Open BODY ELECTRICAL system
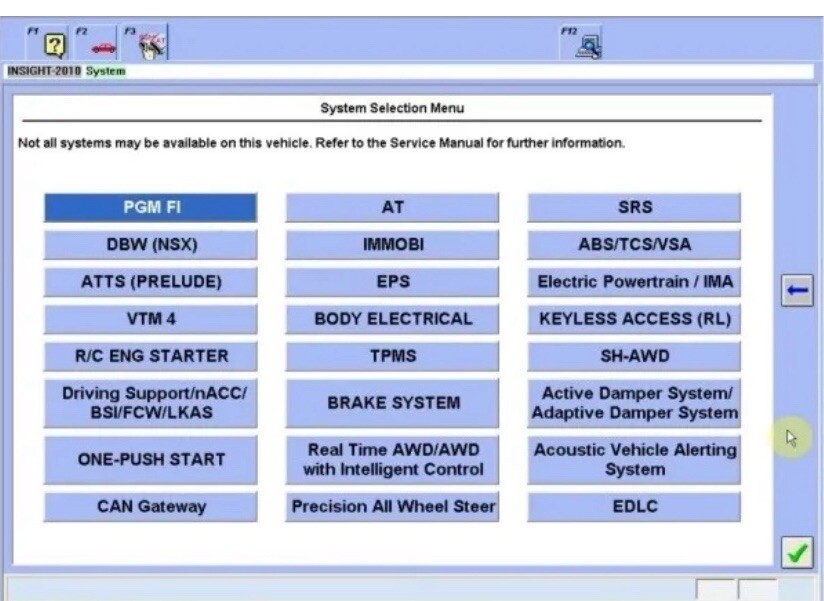Image resolution: width=824 pixels, height=601 pixels. click(x=393, y=319)
